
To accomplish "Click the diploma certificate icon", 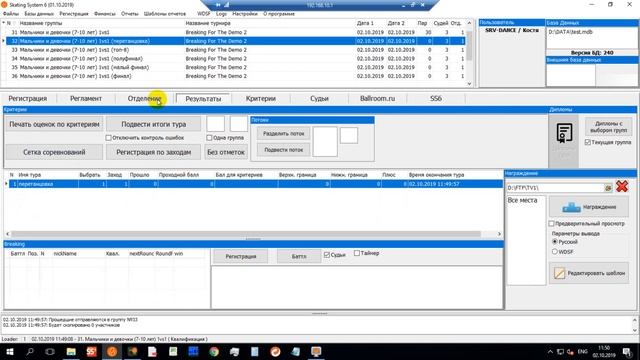I will tap(564, 134).
